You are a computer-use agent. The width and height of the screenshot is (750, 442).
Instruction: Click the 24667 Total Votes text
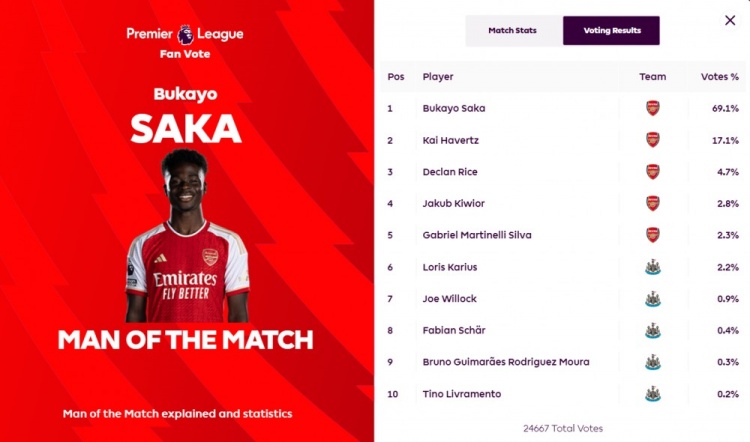[x=562, y=428]
